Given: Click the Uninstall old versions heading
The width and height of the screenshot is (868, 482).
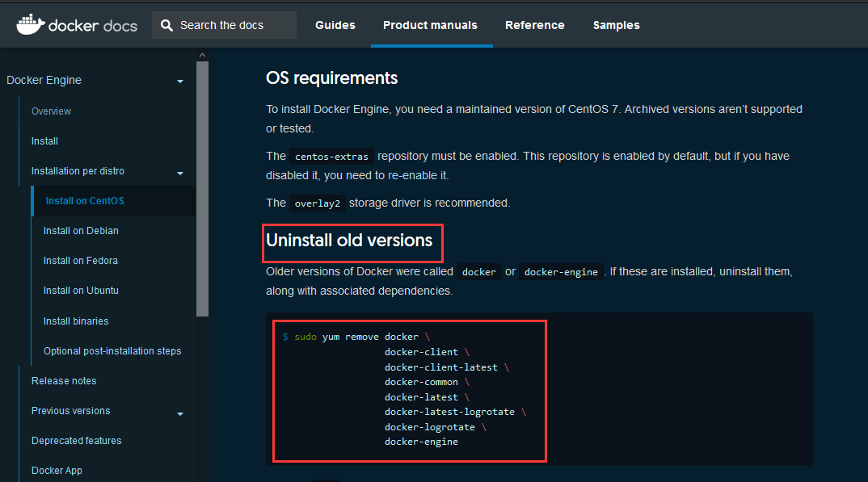Looking at the screenshot, I should pos(349,241).
